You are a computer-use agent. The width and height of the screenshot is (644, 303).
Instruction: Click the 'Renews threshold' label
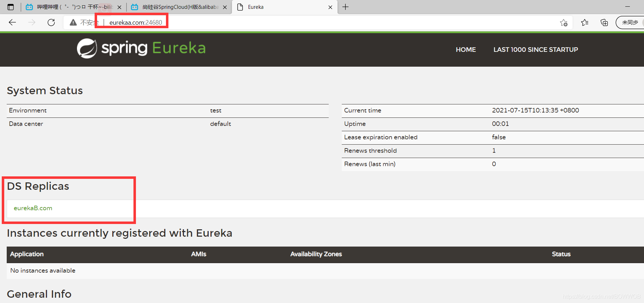pyautogui.click(x=370, y=151)
